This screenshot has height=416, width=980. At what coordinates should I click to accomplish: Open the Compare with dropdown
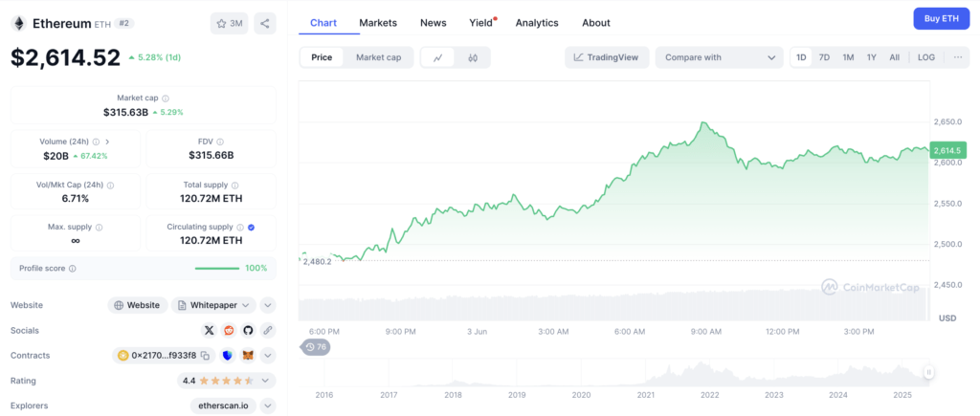click(x=720, y=57)
